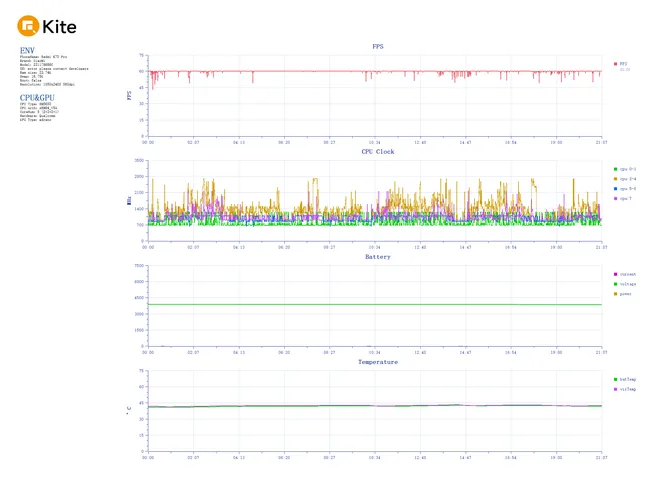This screenshot has height=497, width=670.
Task: Click the green batTemp legend marker
Action: point(615,379)
